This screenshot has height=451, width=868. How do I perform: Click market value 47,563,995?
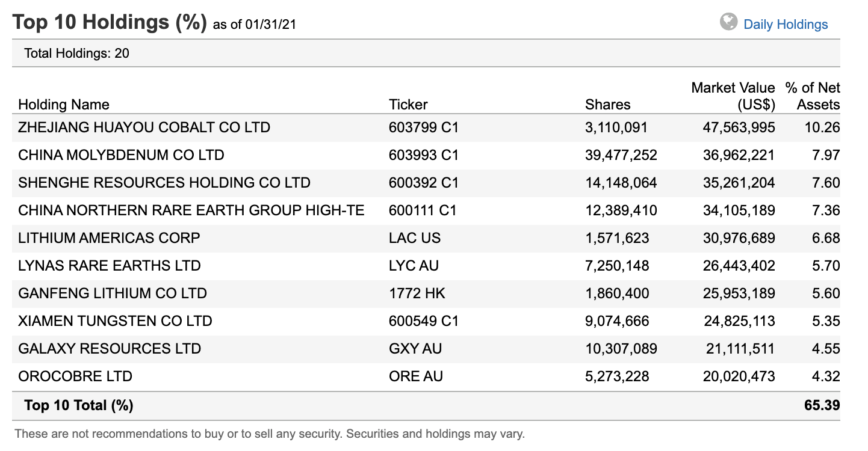739,127
